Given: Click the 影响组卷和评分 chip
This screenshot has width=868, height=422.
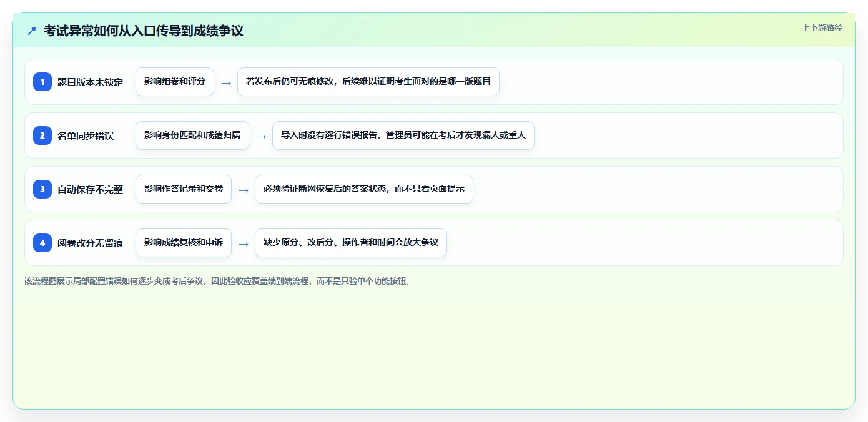Looking at the screenshot, I should 175,82.
